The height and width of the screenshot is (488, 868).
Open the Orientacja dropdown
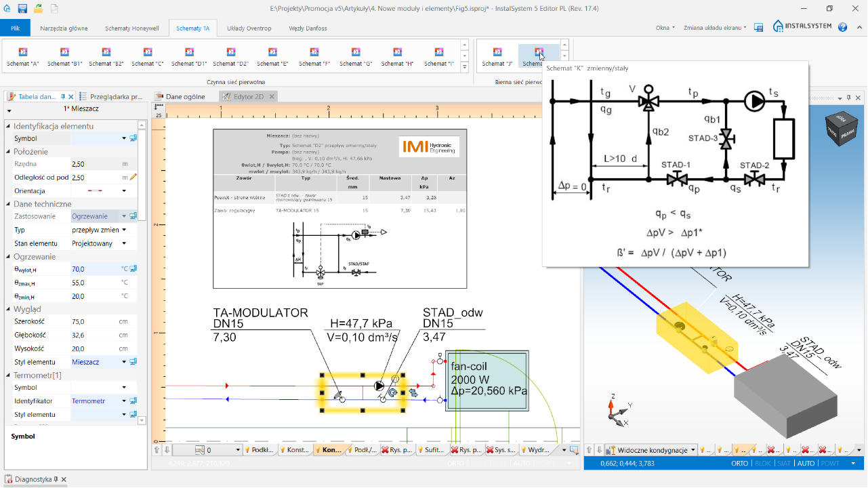124,190
